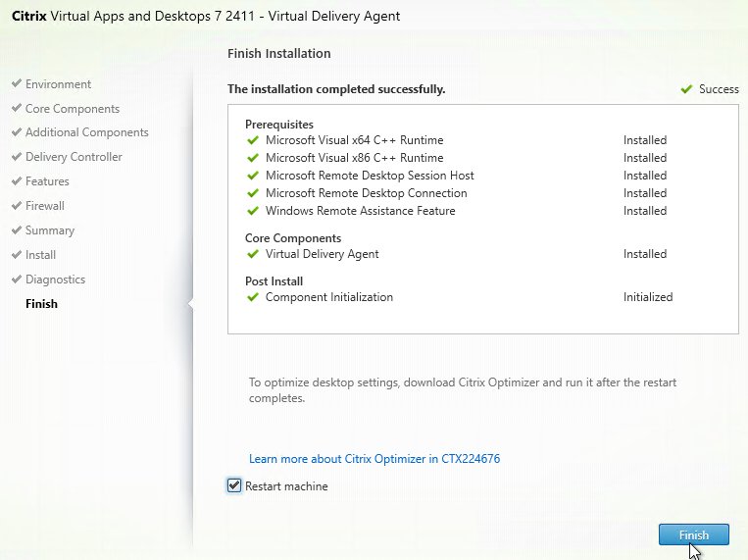
Task: Click 'Microsoft Remote Desktop Connection' row text
Action: pyautogui.click(x=367, y=193)
